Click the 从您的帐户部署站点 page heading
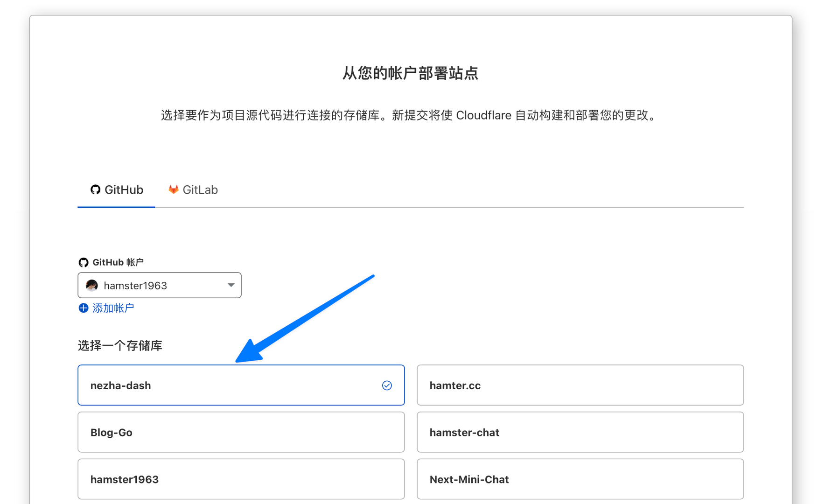The height and width of the screenshot is (504, 818). 410,73
